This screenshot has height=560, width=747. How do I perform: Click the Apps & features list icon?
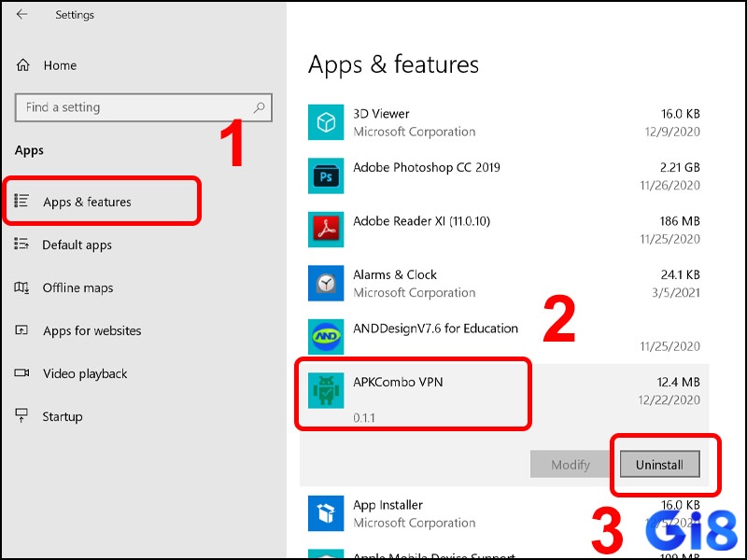pyautogui.click(x=21, y=201)
